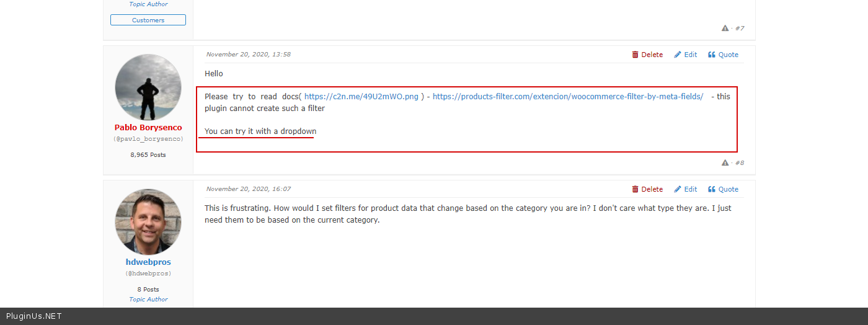Click the November 20, 2020, 13:58 timestamp
This screenshot has height=325, width=868.
[248, 55]
